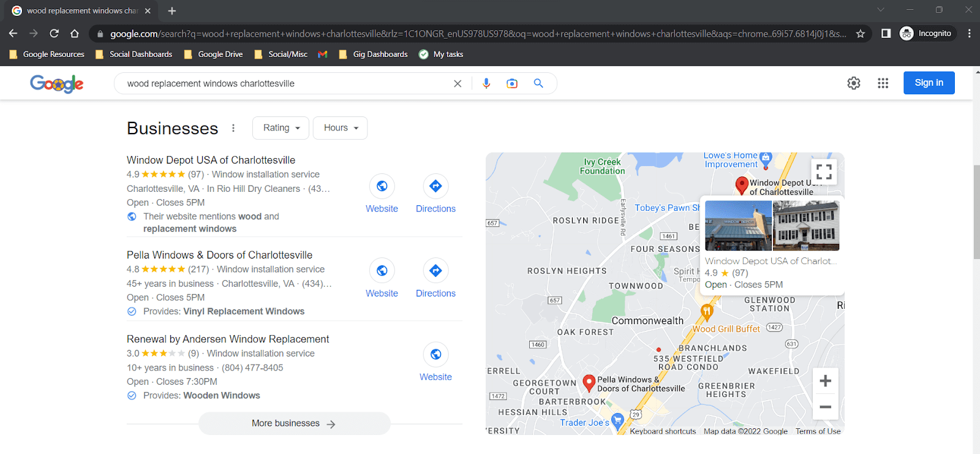The height and width of the screenshot is (454, 980).
Task: Submit search with magnifier icon
Action: 538,83
